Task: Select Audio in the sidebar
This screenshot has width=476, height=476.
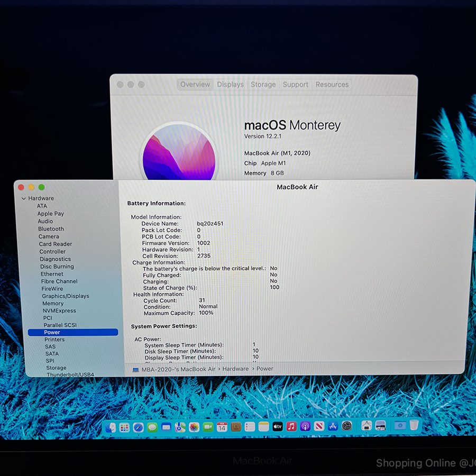Action: coord(45,221)
